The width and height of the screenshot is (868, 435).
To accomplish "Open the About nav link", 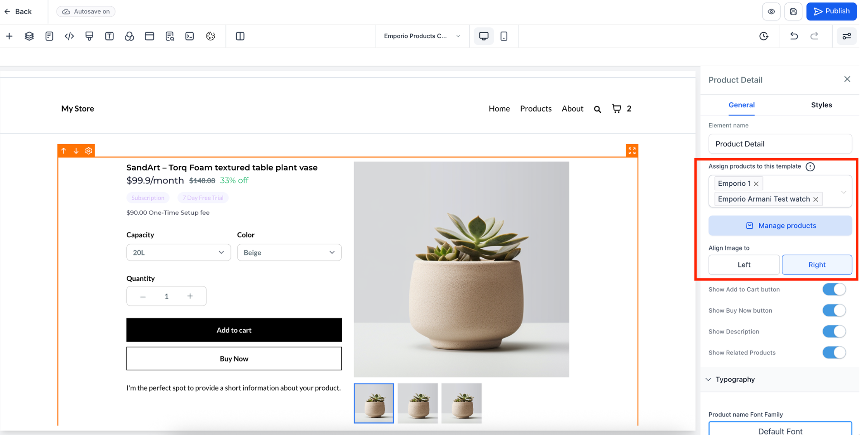I will click(572, 109).
